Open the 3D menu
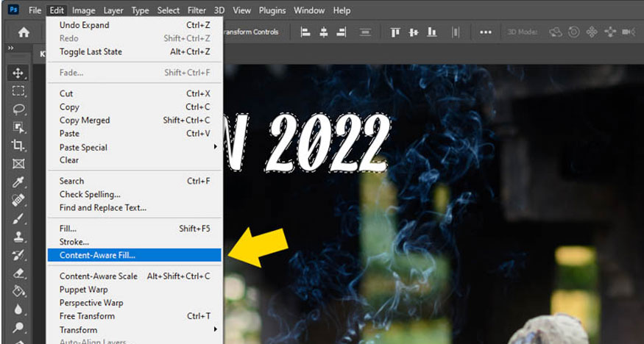The height and width of the screenshot is (344, 644). click(x=219, y=10)
